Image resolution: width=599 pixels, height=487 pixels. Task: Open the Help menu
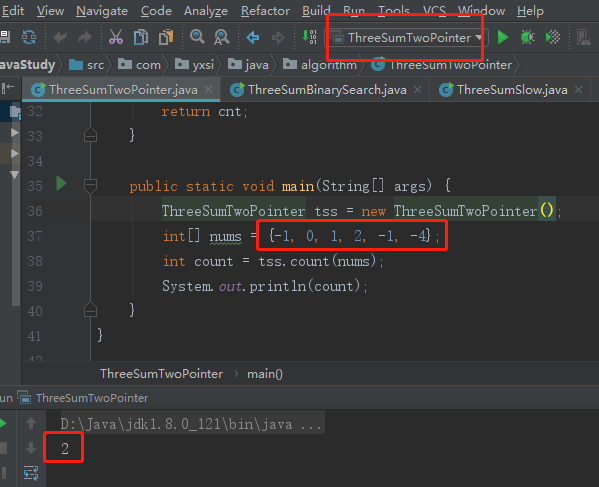pyautogui.click(x=530, y=11)
